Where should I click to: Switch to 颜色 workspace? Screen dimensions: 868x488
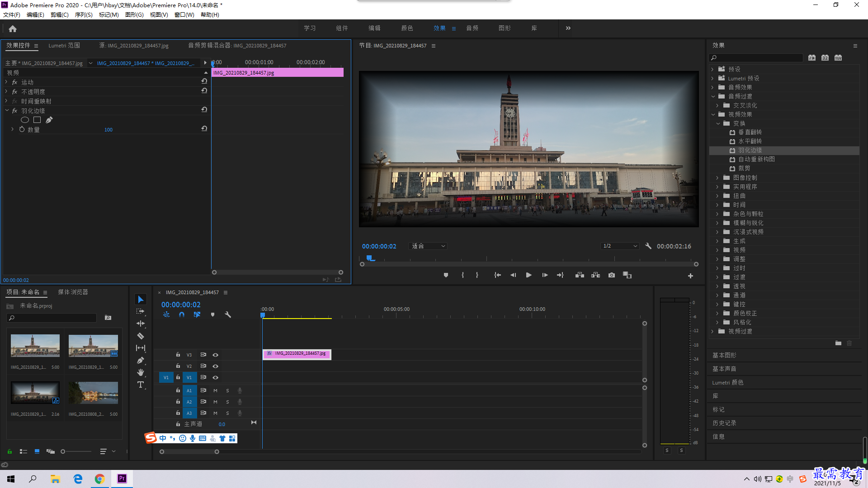pos(407,28)
